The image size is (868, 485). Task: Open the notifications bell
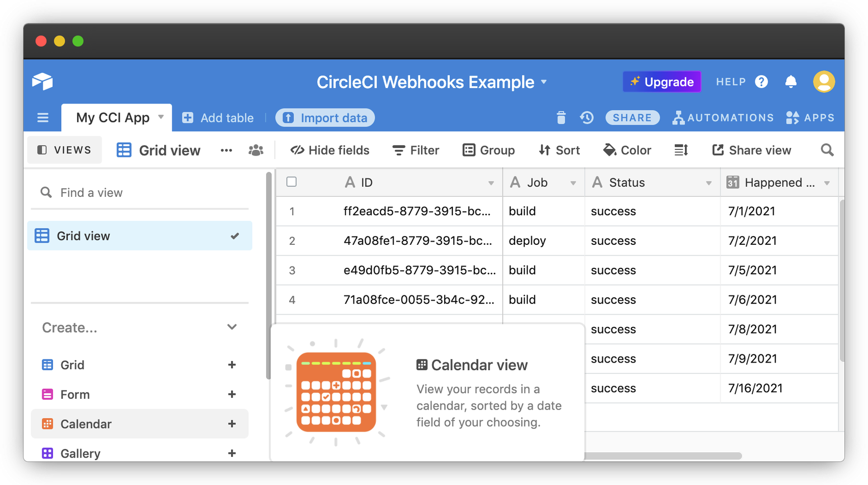[x=791, y=82]
